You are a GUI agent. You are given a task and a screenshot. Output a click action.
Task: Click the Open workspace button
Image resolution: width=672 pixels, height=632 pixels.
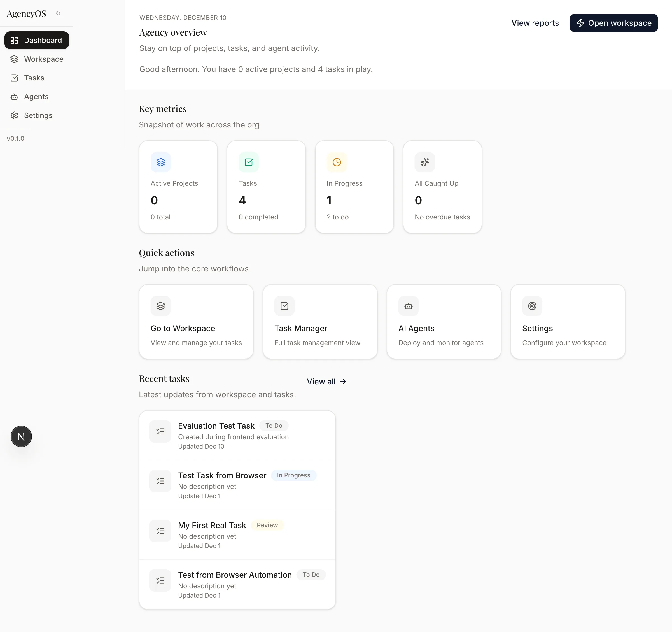click(x=613, y=23)
